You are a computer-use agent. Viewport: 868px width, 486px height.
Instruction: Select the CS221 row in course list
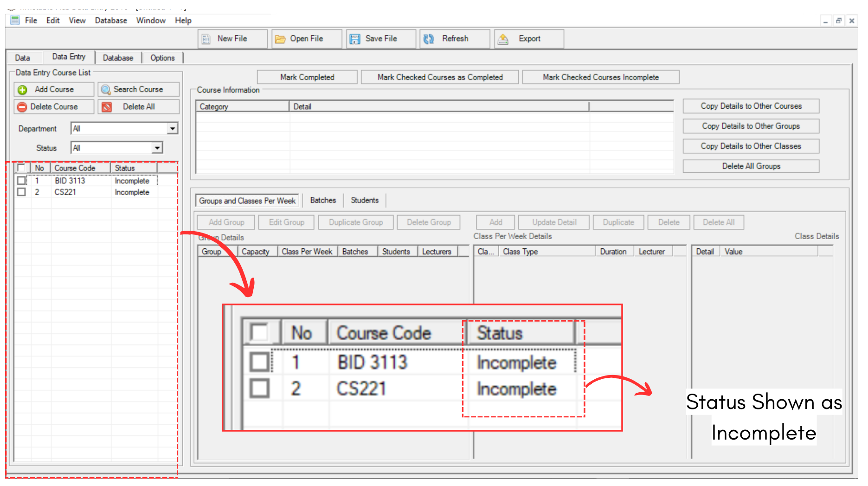coord(65,192)
